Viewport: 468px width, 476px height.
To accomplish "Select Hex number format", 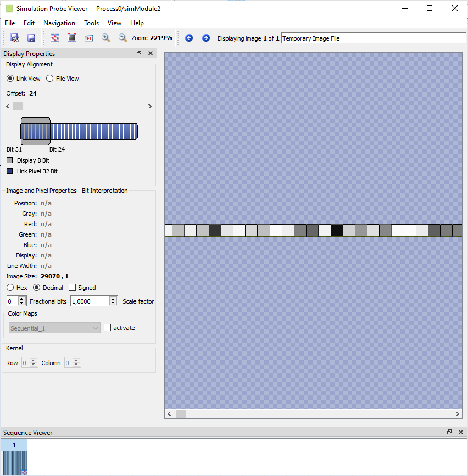I will click(x=10, y=288).
